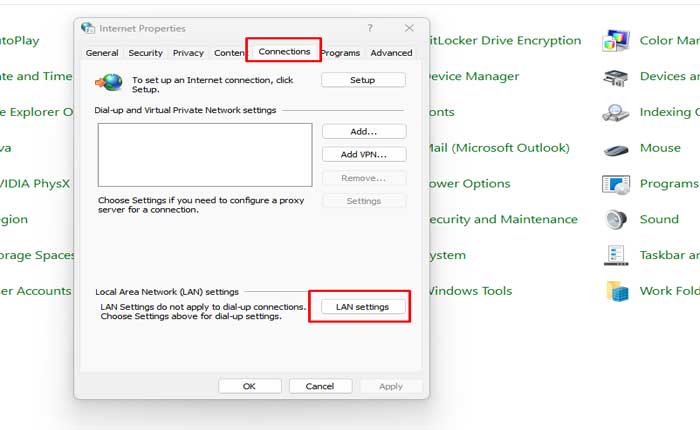Select the Advanced tab
Image resolution: width=700 pixels, height=430 pixels.
(x=391, y=53)
